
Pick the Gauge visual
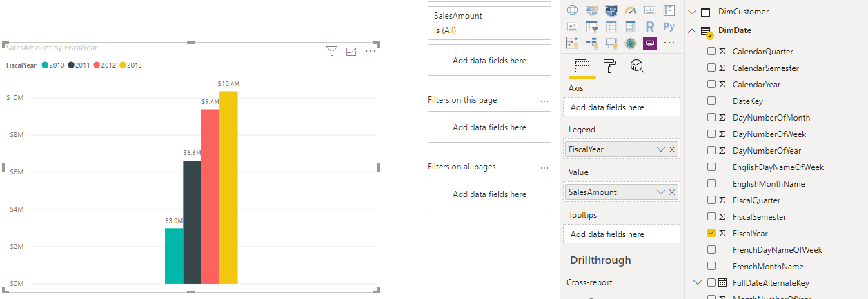[x=630, y=10]
